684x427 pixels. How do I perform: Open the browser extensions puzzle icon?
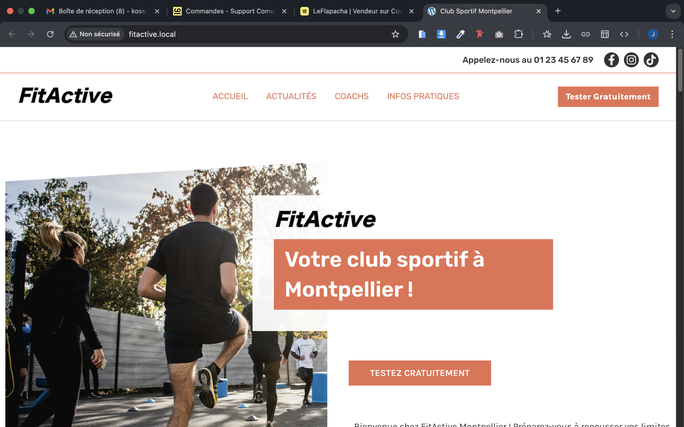coord(518,34)
